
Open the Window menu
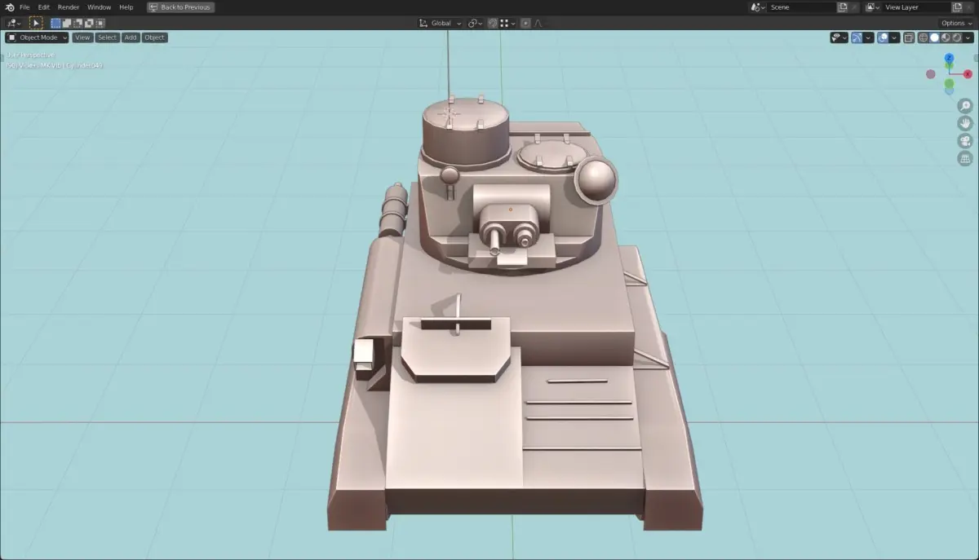click(99, 7)
